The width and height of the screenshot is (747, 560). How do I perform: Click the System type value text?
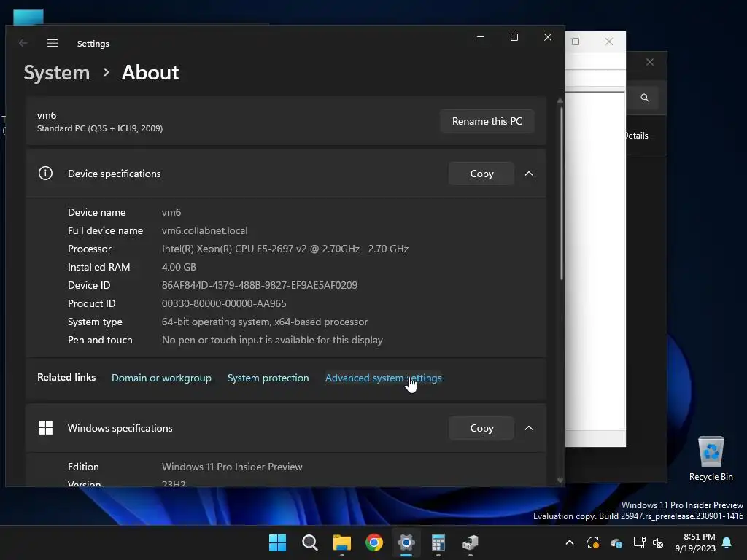click(265, 322)
